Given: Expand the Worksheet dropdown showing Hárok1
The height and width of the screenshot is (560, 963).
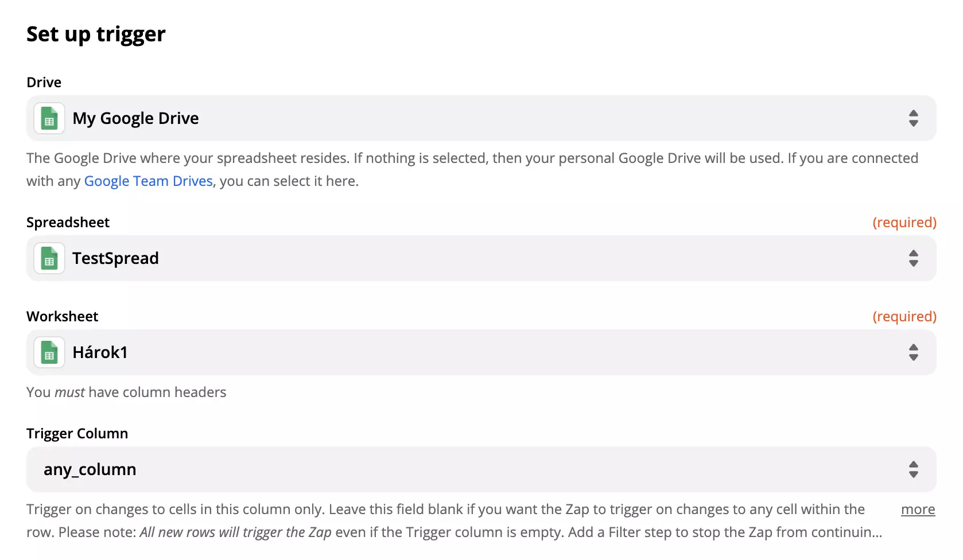Looking at the screenshot, I should (x=459, y=352).
